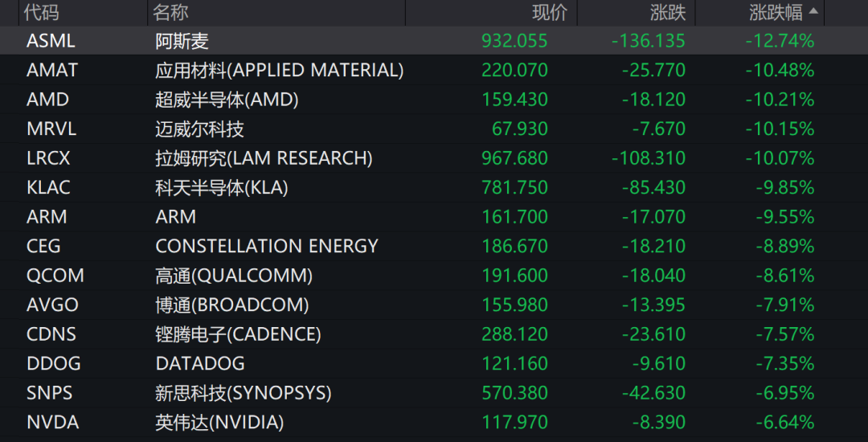The height and width of the screenshot is (442, 868).
Task: Open the 阿斯麦 stock name
Action: (182, 41)
